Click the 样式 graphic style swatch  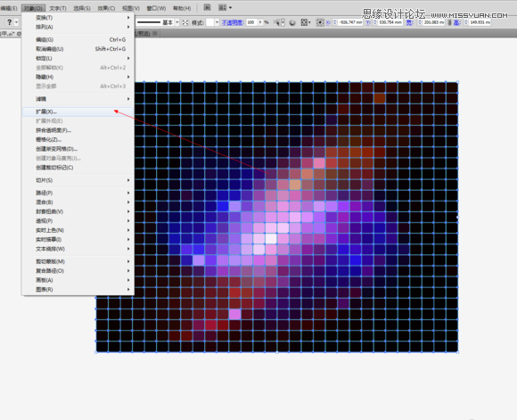[x=210, y=22]
